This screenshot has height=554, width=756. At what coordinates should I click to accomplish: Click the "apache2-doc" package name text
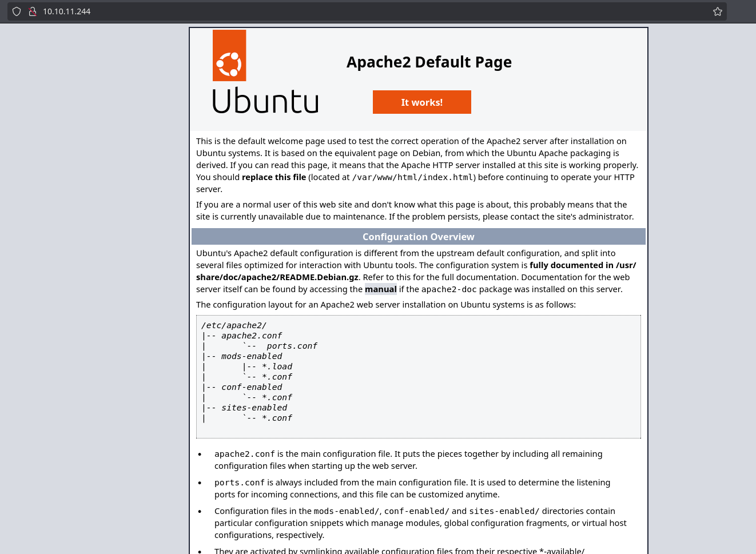click(x=449, y=289)
